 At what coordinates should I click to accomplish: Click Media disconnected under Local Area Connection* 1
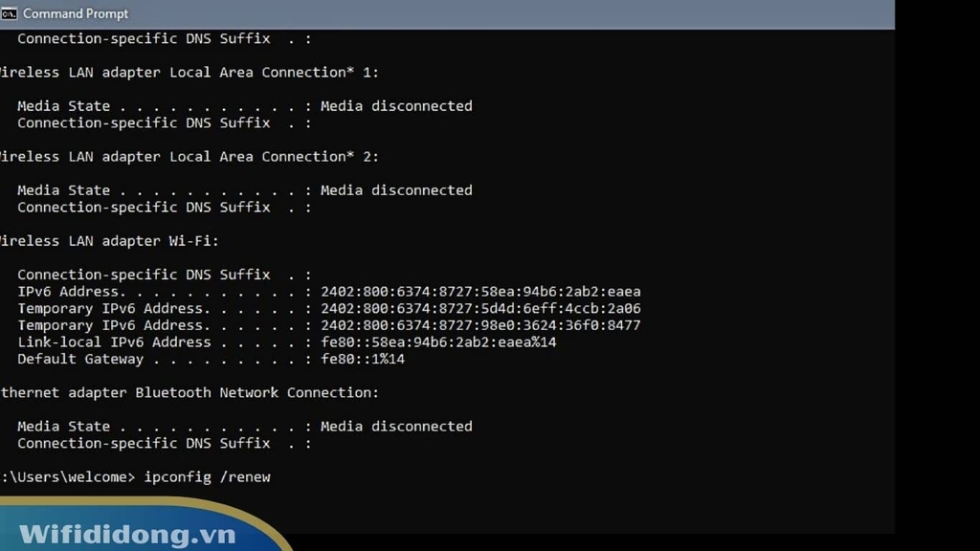pyautogui.click(x=396, y=106)
